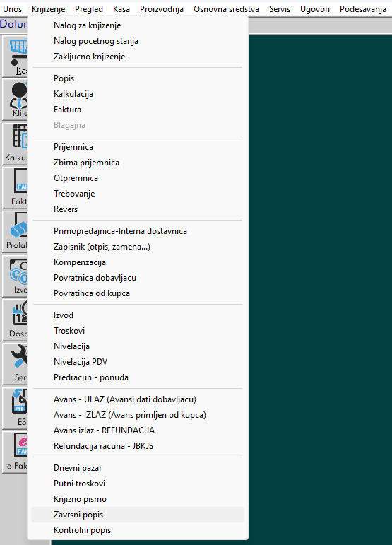Open the ESIR FTP sidebar icon

(x=15, y=408)
